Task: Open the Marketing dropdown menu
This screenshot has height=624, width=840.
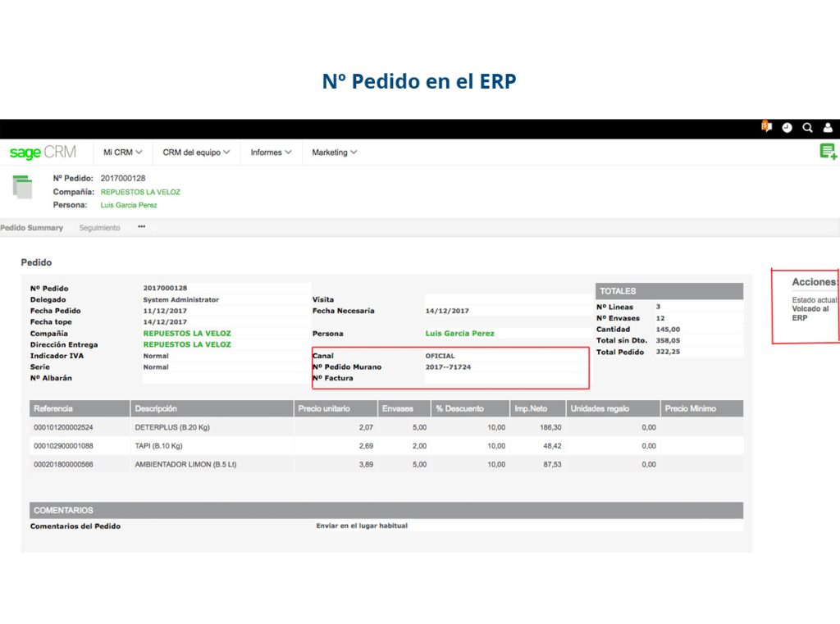Action: click(331, 153)
